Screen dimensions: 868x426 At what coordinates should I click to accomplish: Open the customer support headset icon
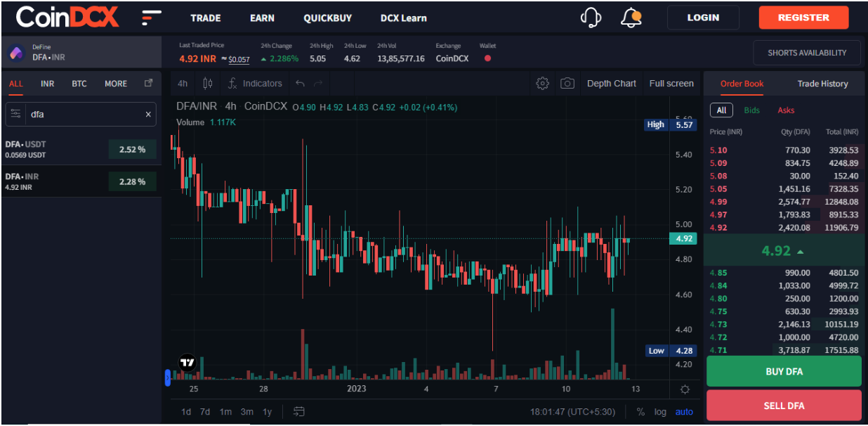pyautogui.click(x=591, y=18)
